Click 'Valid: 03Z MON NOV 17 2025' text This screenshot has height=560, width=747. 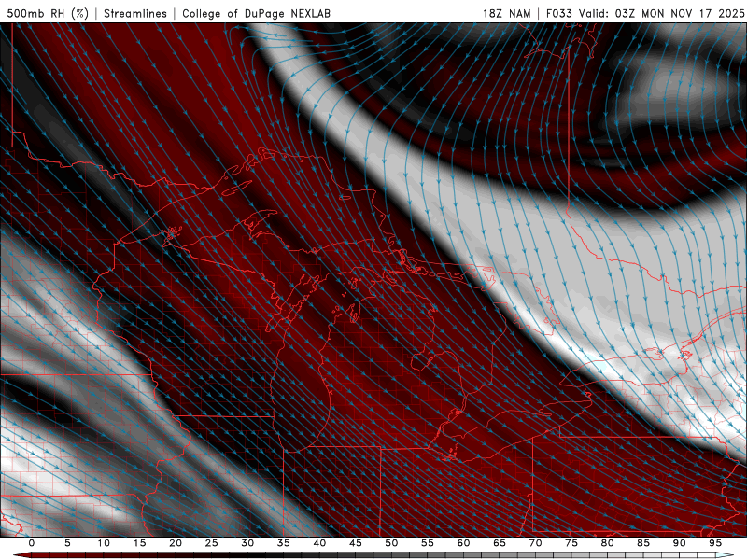pyautogui.click(x=661, y=13)
